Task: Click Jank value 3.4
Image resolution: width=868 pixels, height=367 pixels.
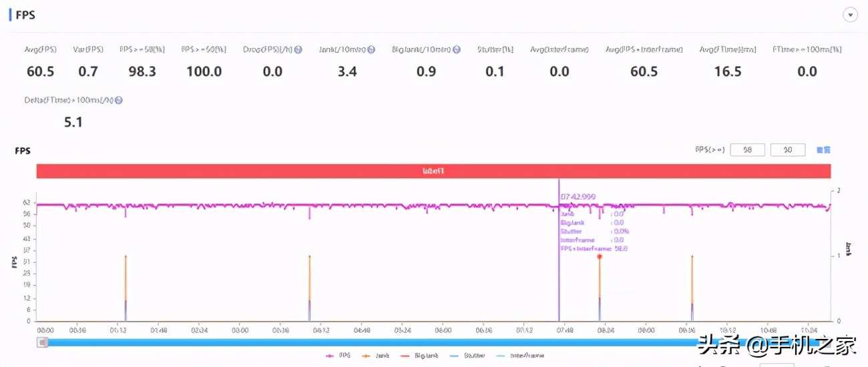Action: [x=347, y=71]
